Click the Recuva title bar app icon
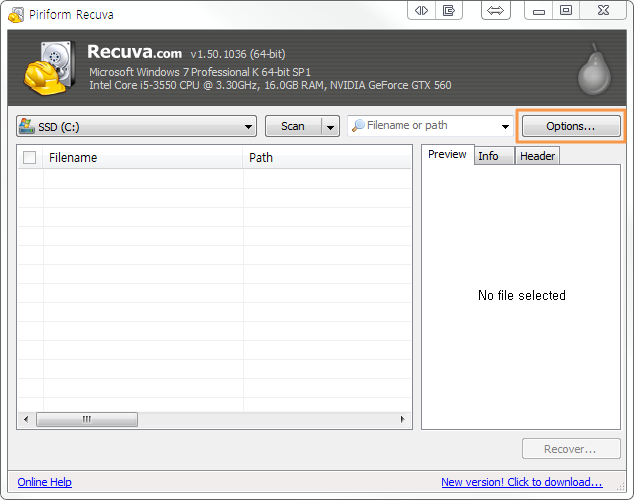 pyautogui.click(x=16, y=15)
